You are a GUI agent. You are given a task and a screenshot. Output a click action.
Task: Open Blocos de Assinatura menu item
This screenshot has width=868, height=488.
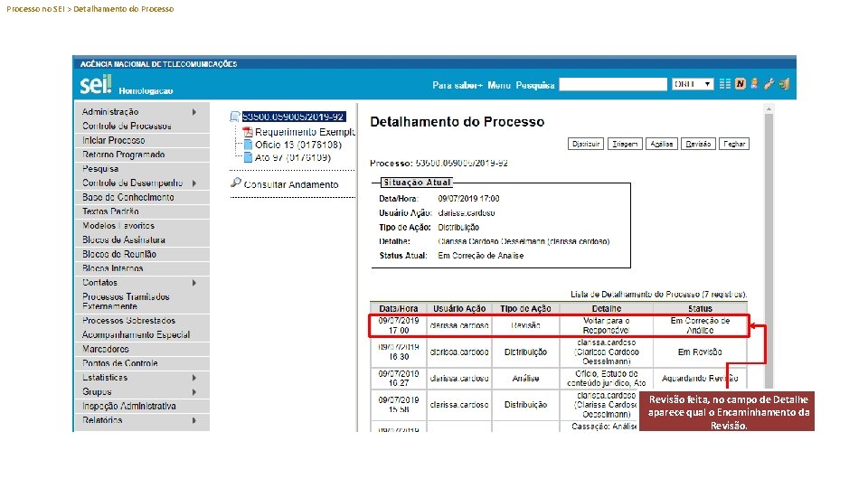[124, 240]
